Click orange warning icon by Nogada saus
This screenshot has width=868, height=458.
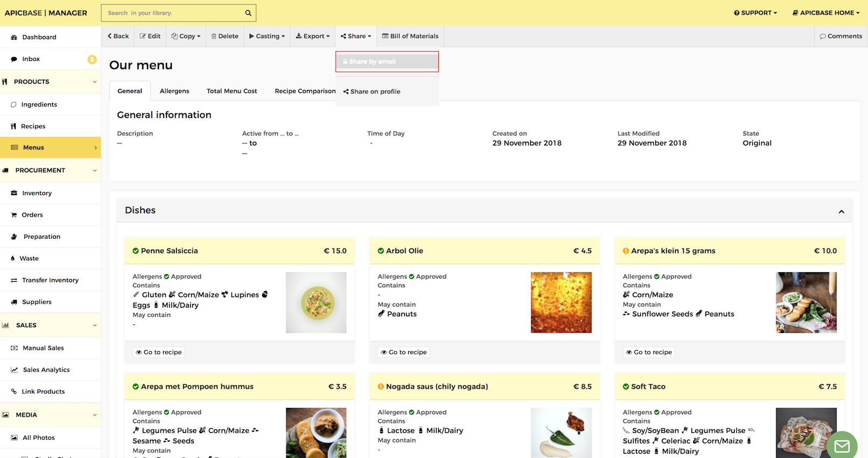click(x=381, y=387)
